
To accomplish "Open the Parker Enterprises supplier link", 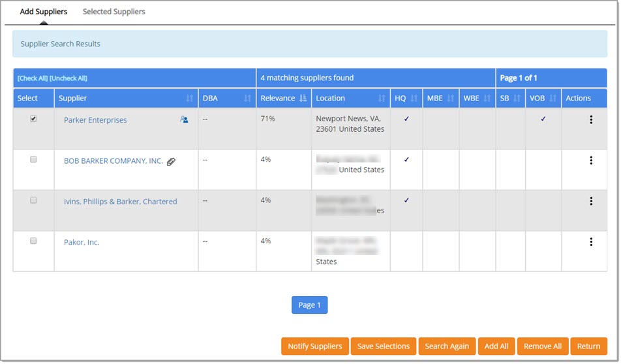I will tap(95, 120).
